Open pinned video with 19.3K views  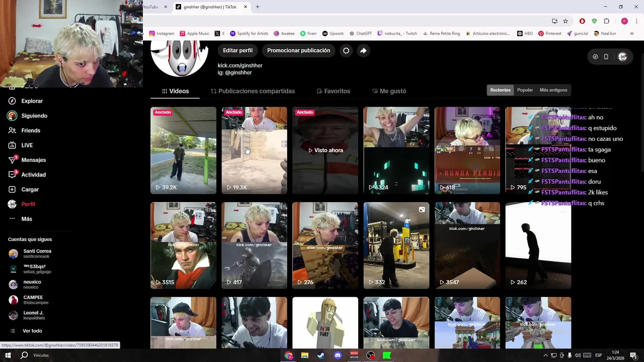[254, 150]
